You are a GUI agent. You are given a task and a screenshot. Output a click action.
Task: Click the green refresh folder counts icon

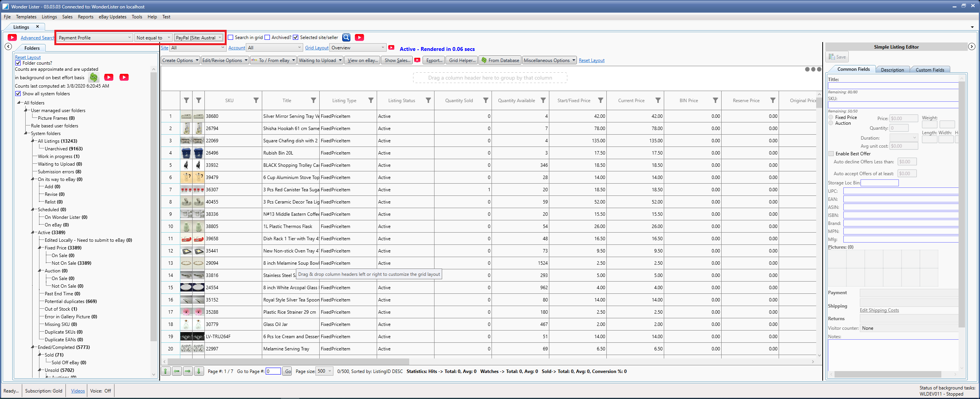[x=94, y=78]
